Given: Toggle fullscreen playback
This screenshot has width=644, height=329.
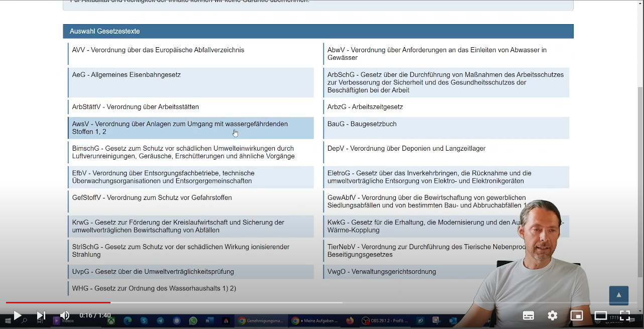Looking at the screenshot, I should point(624,315).
